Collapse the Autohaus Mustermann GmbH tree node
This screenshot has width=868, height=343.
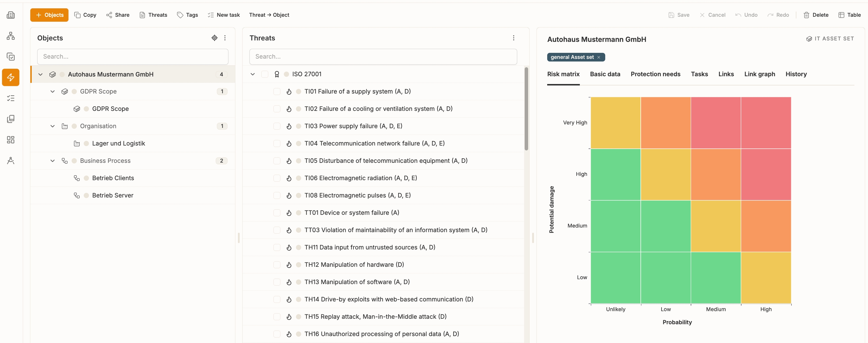[x=40, y=74]
